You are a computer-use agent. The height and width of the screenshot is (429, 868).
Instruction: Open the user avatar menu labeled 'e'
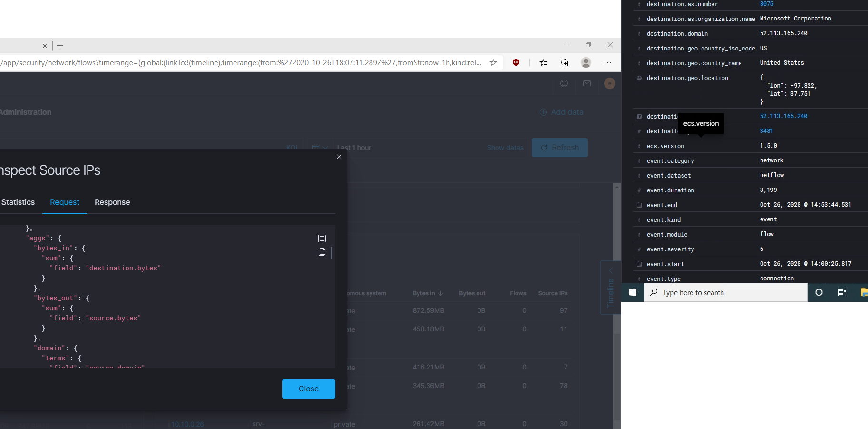pos(609,83)
